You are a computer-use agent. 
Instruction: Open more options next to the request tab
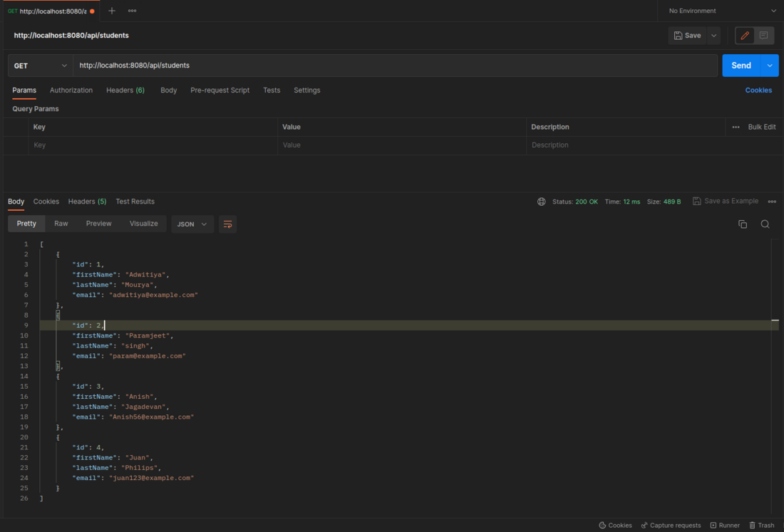(132, 11)
